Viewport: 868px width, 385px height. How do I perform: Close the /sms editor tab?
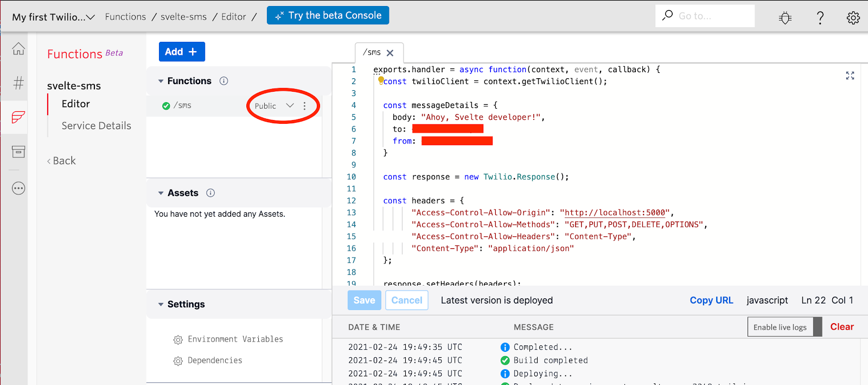390,53
